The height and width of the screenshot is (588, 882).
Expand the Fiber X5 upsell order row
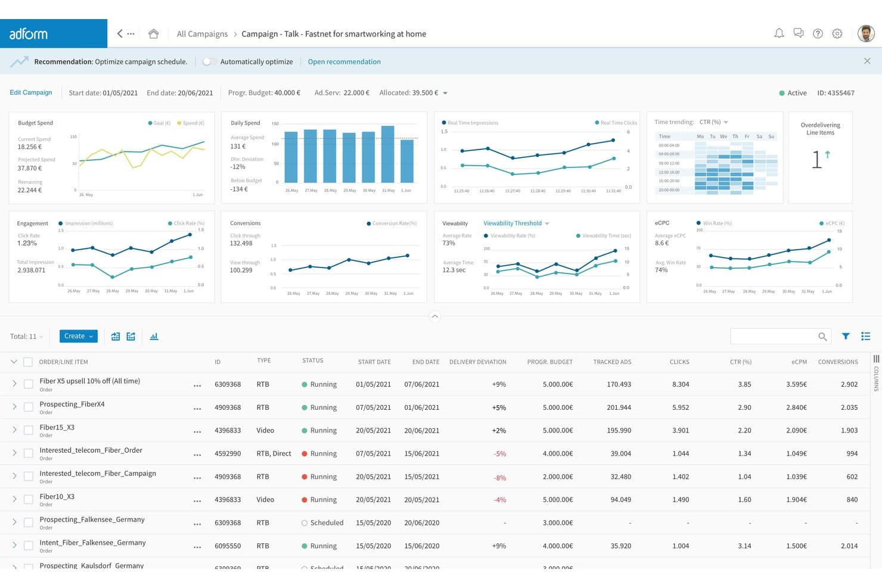pos(14,384)
